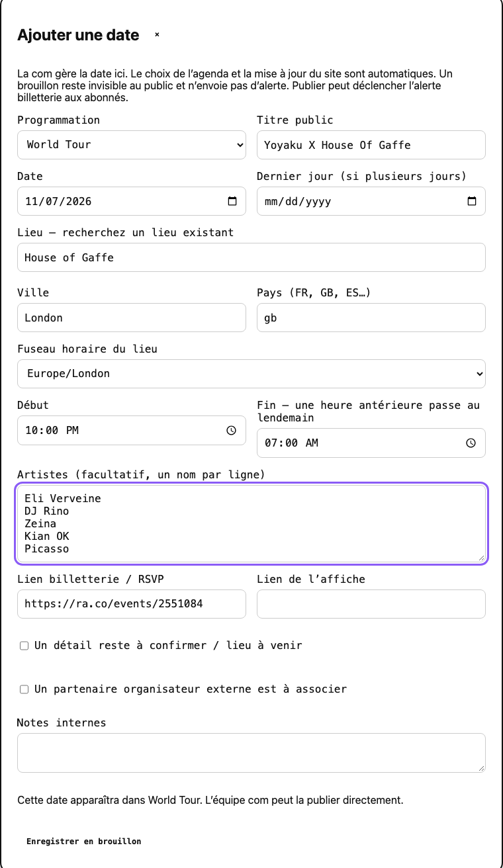
Task: Open the calendar picker for Date
Action: tap(232, 201)
